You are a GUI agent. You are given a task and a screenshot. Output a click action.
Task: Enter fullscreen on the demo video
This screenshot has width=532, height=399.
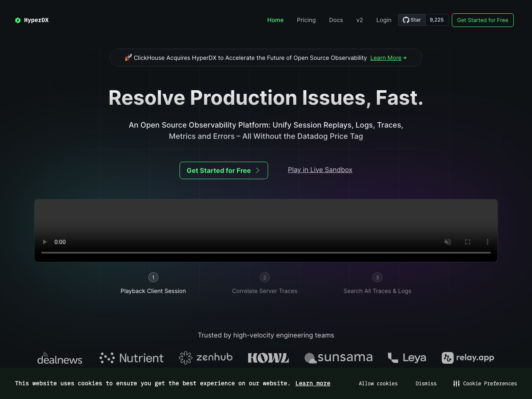[x=468, y=241]
